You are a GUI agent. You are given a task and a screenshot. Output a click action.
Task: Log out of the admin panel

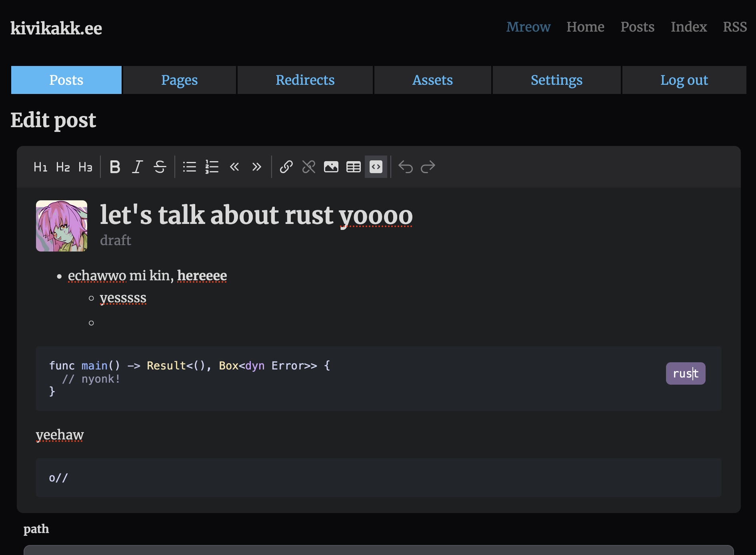[684, 80]
